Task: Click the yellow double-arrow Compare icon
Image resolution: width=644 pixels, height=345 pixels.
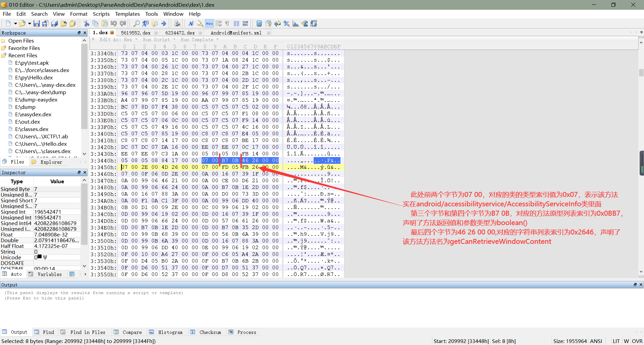Action: pos(277,23)
